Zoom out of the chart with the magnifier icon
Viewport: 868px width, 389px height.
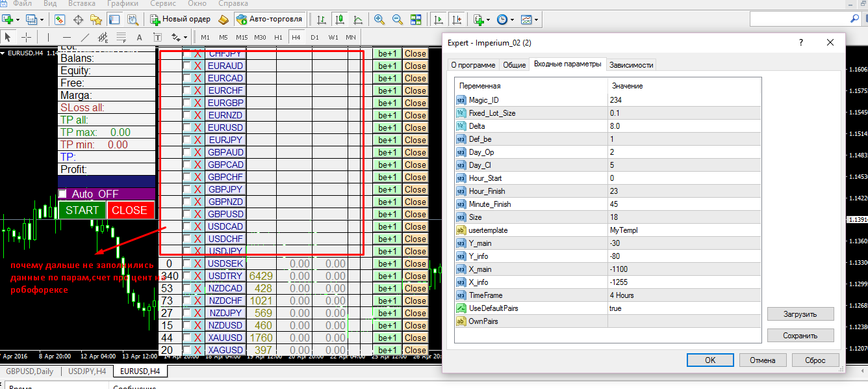pyautogui.click(x=398, y=20)
